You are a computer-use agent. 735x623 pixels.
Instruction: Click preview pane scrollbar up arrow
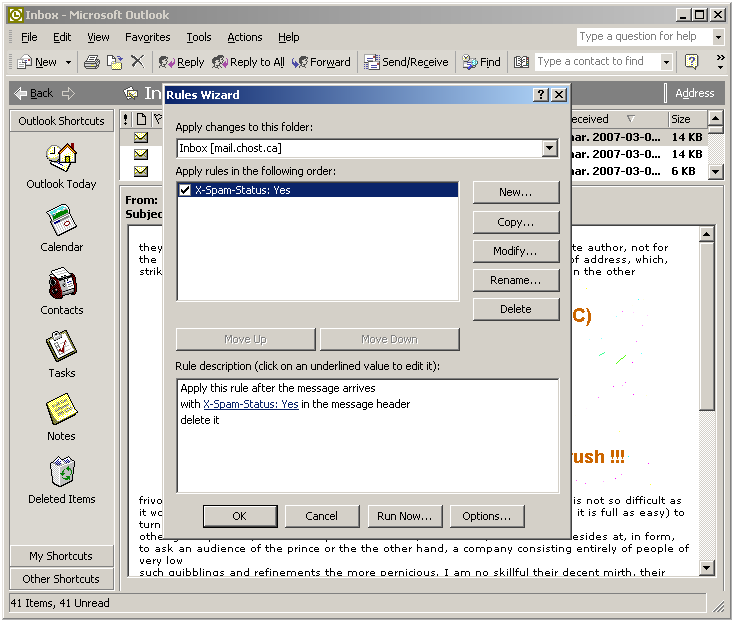[x=706, y=234]
